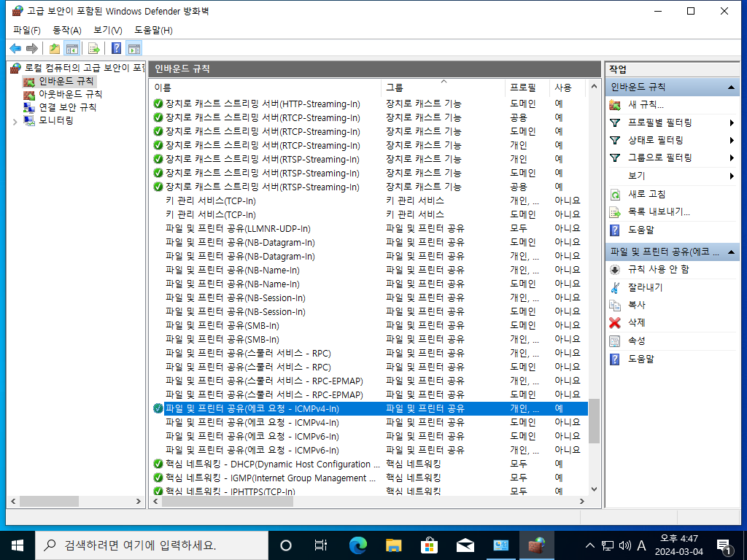Select rule 파일 및 프린터 공유(LLMNR-UDP-In)
The width and height of the screenshot is (747, 560).
click(239, 228)
